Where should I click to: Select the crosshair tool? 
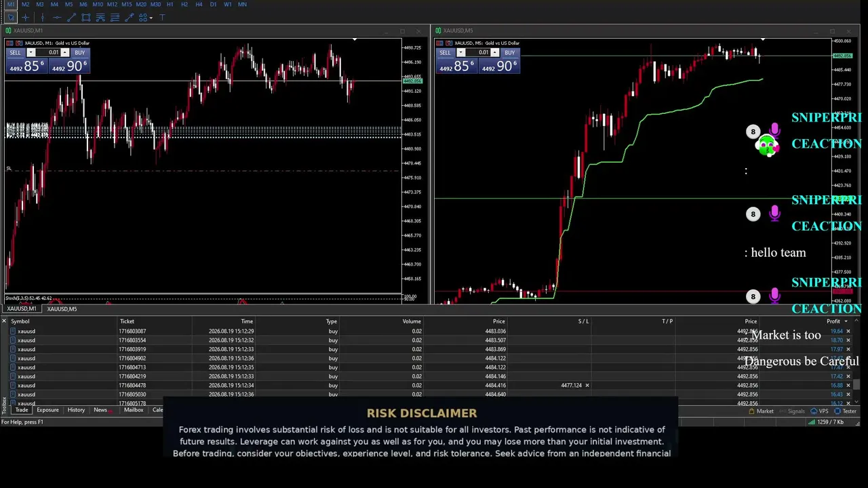(26, 18)
